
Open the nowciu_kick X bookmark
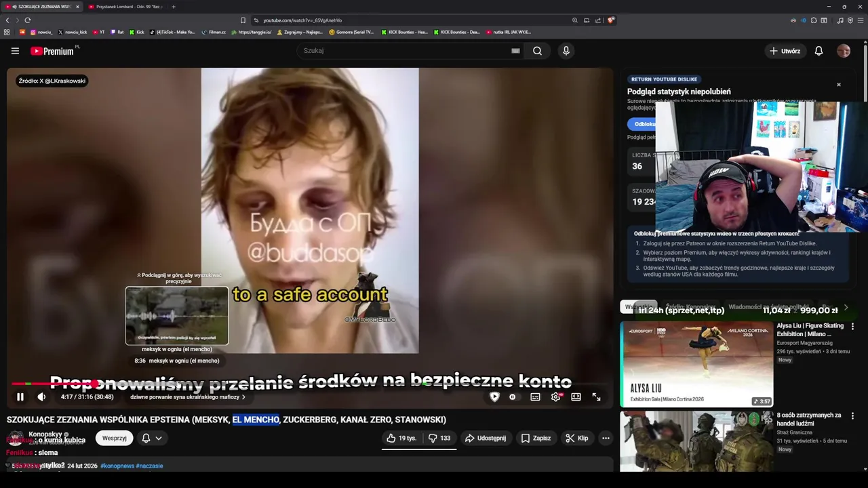(73, 32)
